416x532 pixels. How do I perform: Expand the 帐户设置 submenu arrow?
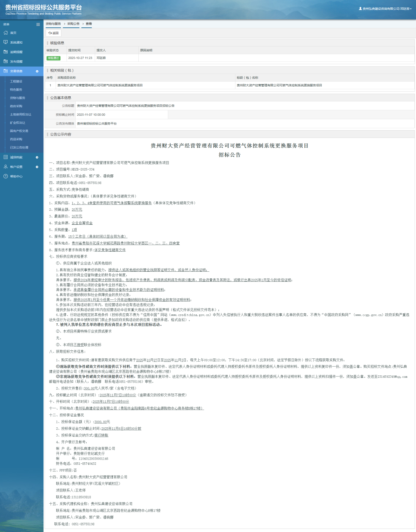coord(37,167)
